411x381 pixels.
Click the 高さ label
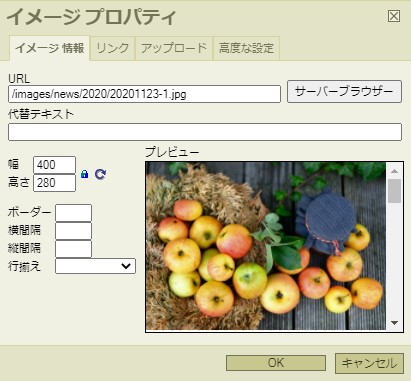pos(19,182)
